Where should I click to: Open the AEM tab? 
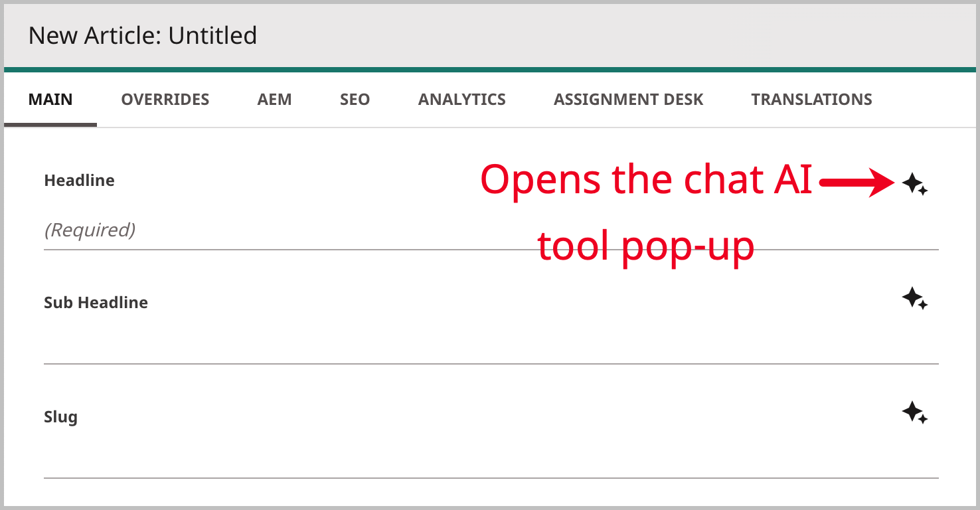pos(275,100)
